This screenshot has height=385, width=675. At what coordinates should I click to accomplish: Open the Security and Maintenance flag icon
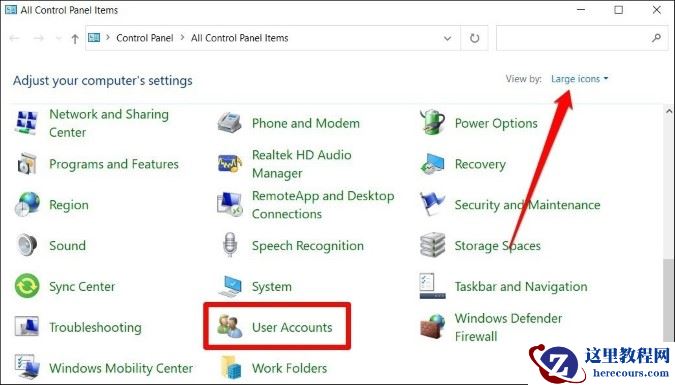432,204
